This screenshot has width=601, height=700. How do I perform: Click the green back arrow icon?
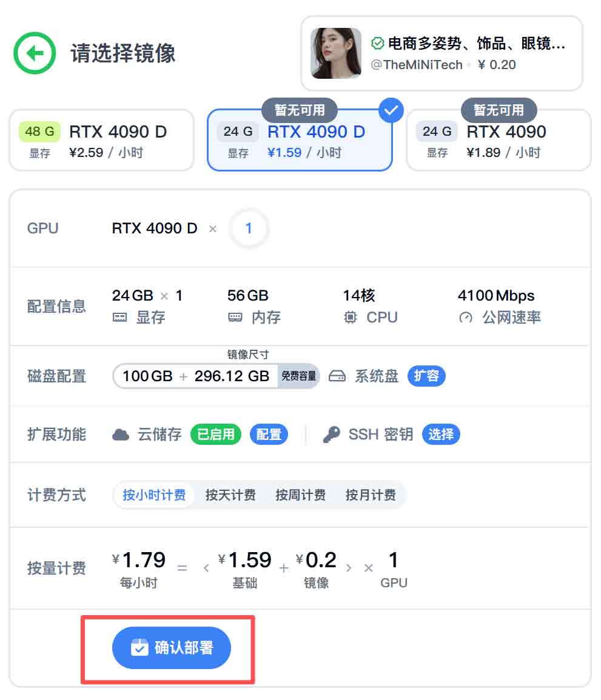[x=35, y=53]
